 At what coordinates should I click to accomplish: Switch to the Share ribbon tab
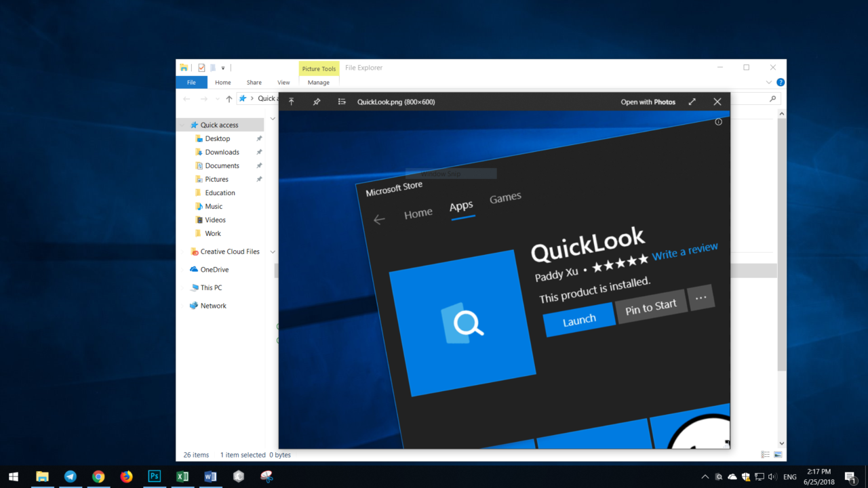coord(254,83)
